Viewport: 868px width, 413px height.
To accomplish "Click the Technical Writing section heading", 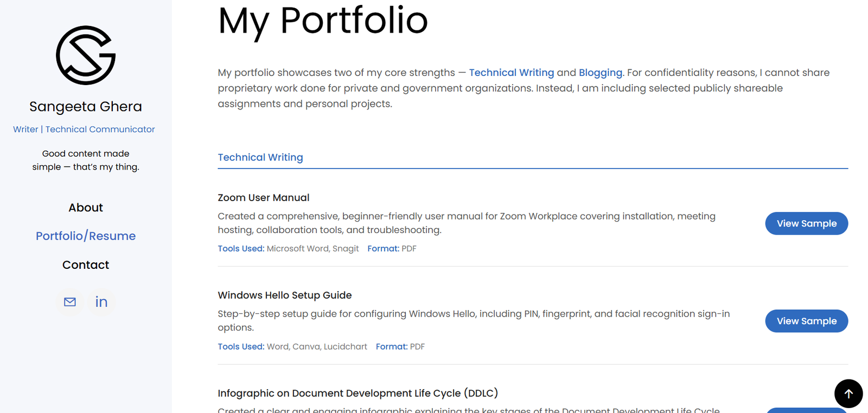I will (x=260, y=157).
